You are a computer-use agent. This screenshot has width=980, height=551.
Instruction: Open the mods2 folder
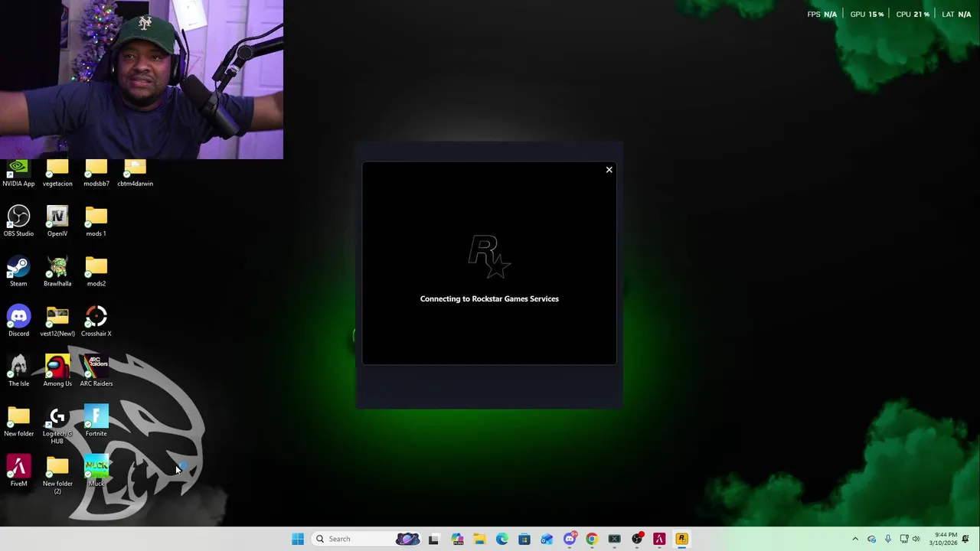pos(96,272)
